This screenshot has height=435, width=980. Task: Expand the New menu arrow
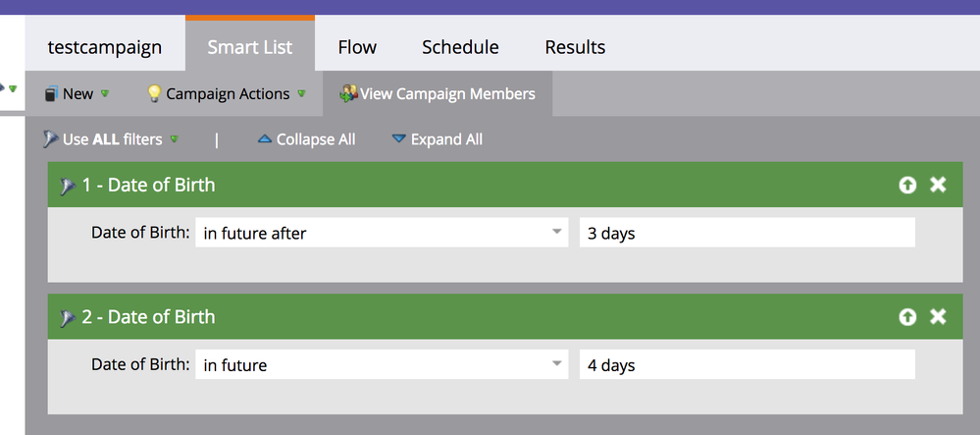(105, 94)
